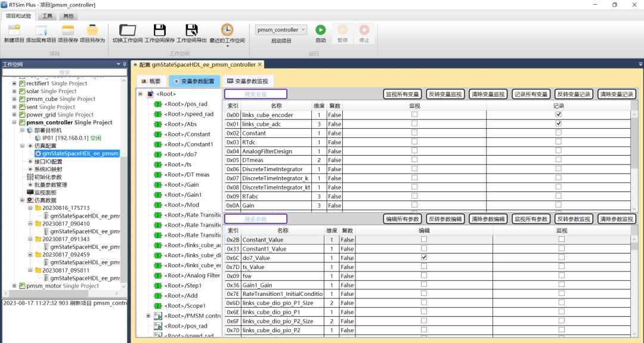Image resolution: width=644 pixels, height=343 pixels.
Task: Enable monitor checkbox for RTdc variable
Action: coord(414,142)
